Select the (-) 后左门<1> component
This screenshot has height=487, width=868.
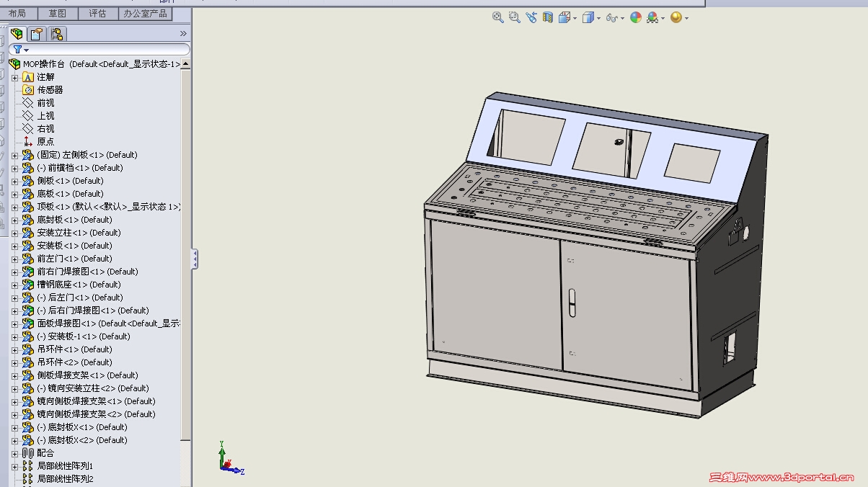click(80, 298)
